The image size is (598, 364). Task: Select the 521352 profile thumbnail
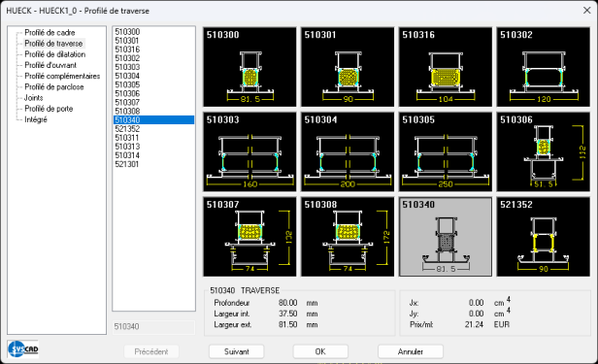(x=543, y=237)
